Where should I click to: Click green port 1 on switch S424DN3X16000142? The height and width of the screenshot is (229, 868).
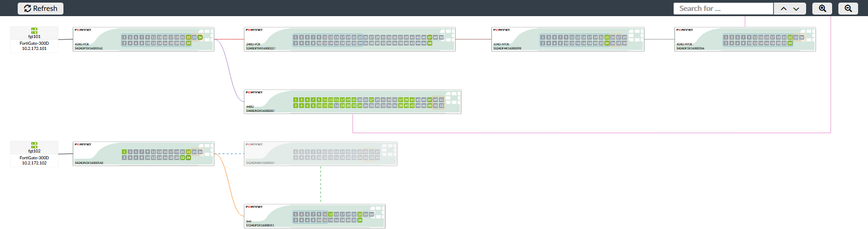pyautogui.click(x=124, y=152)
